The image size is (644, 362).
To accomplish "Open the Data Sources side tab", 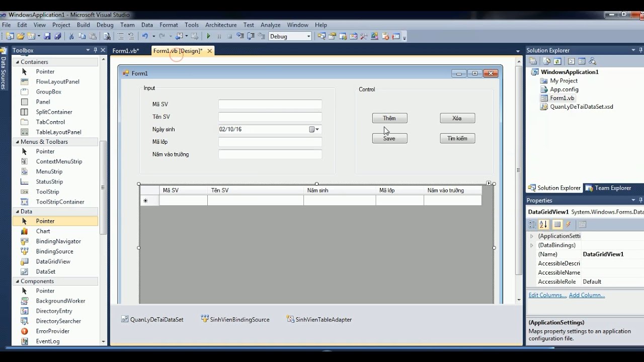I will click(3, 69).
